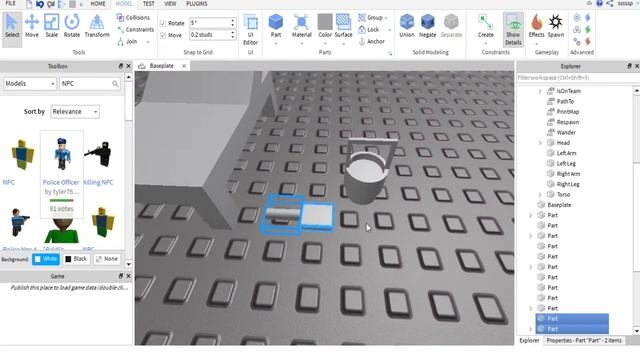
Task: Toggle the Collisions option
Action: 133,18
